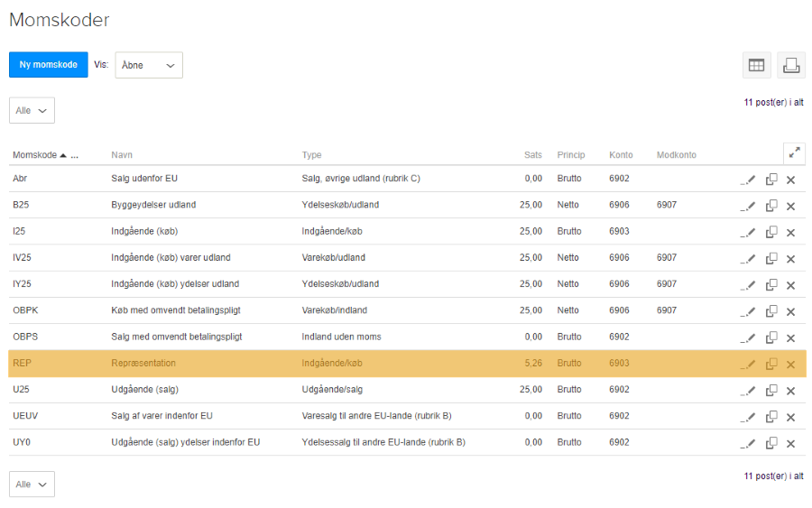
Task: Sort by the Momskode column header
Action: (x=35, y=155)
